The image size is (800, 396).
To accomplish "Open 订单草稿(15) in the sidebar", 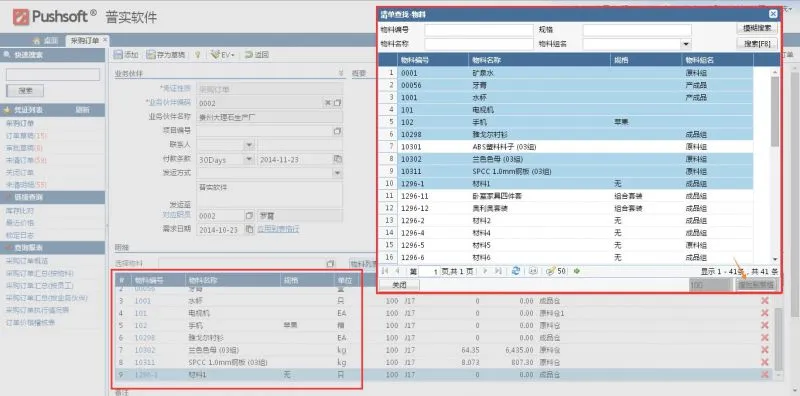I will coord(26,135).
